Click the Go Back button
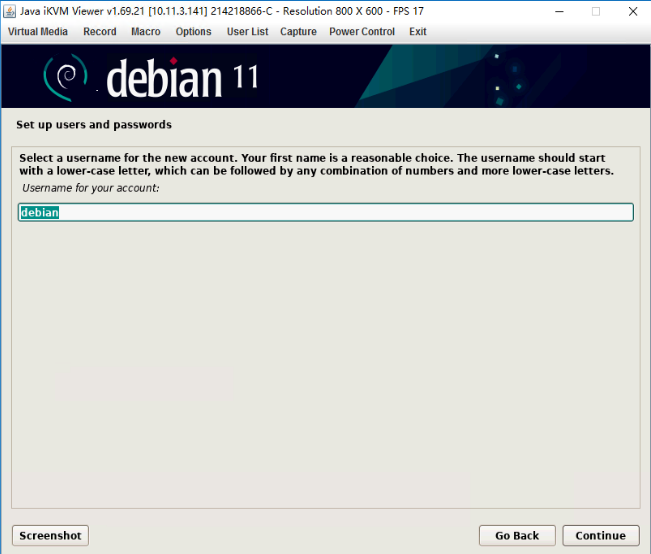The image size is (651, 554). 517,535
